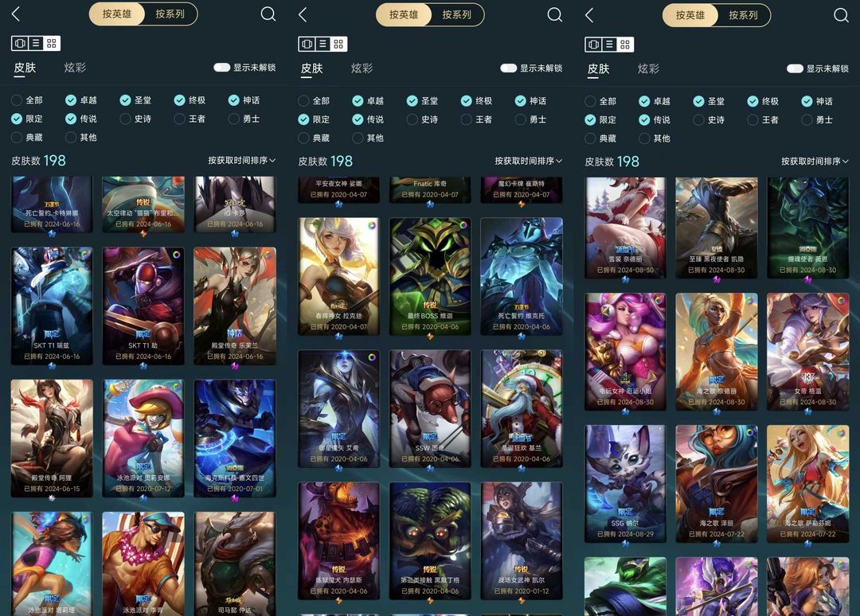Select 按系列 tab in middle screen
Screen dimensions: 860x616
click(457, 15)
